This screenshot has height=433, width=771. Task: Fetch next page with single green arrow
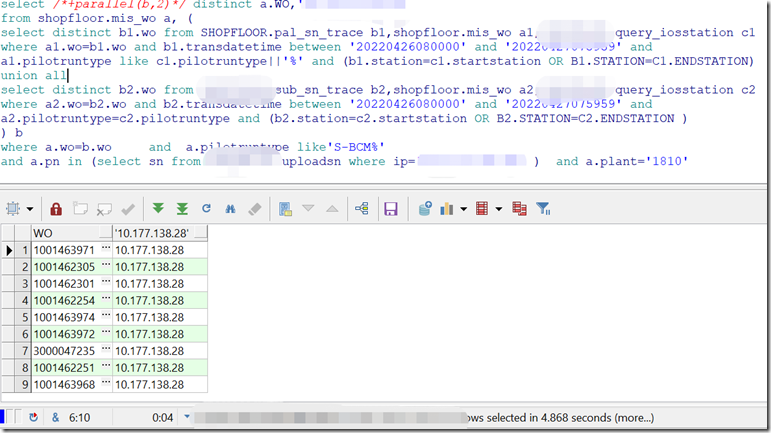[158, 208]
